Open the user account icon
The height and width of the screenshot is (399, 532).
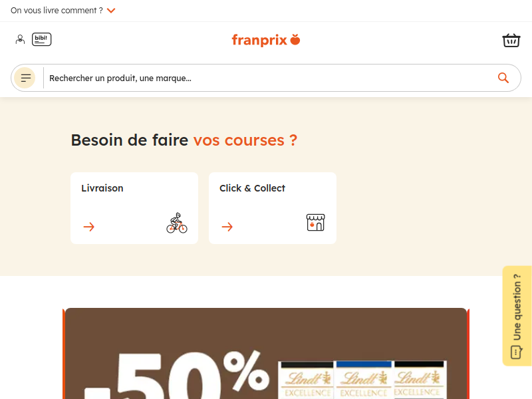point(20,40)
